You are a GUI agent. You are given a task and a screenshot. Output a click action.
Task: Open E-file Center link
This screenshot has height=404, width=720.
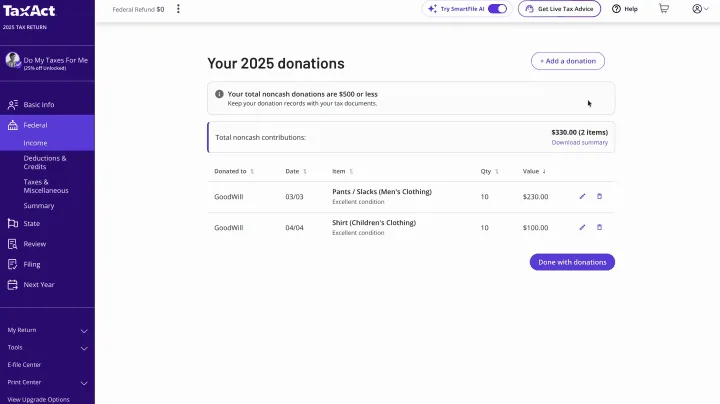pyautogui.click(x=24, y=365)
